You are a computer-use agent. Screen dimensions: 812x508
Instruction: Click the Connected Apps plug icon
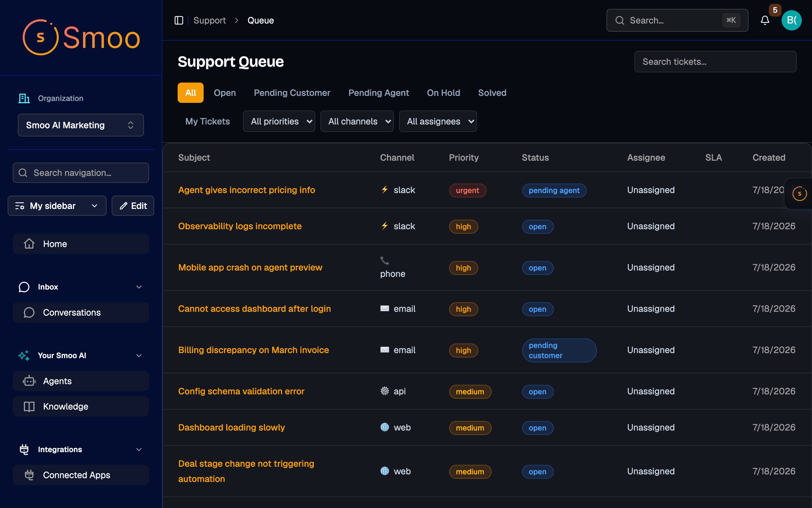click(29, 475)
